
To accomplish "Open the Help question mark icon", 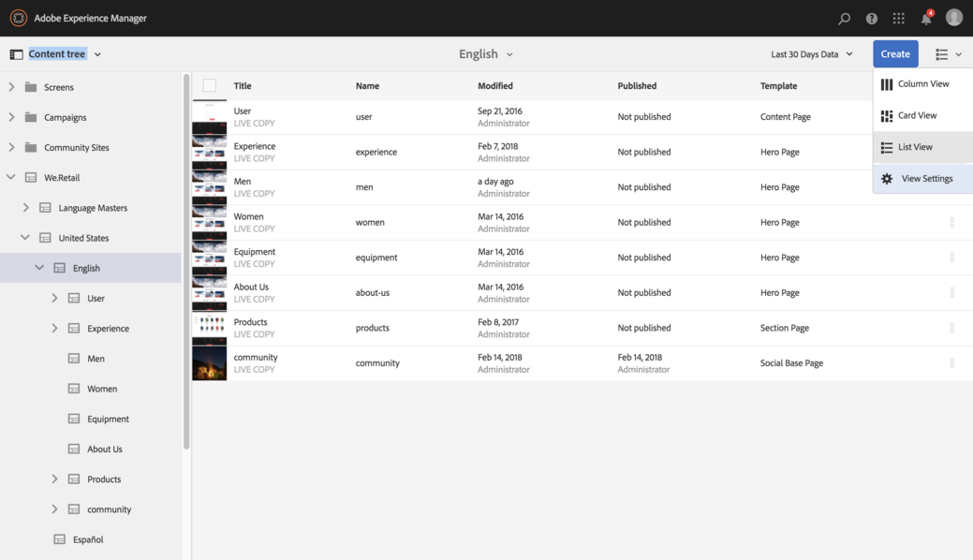I will (872, 19).
